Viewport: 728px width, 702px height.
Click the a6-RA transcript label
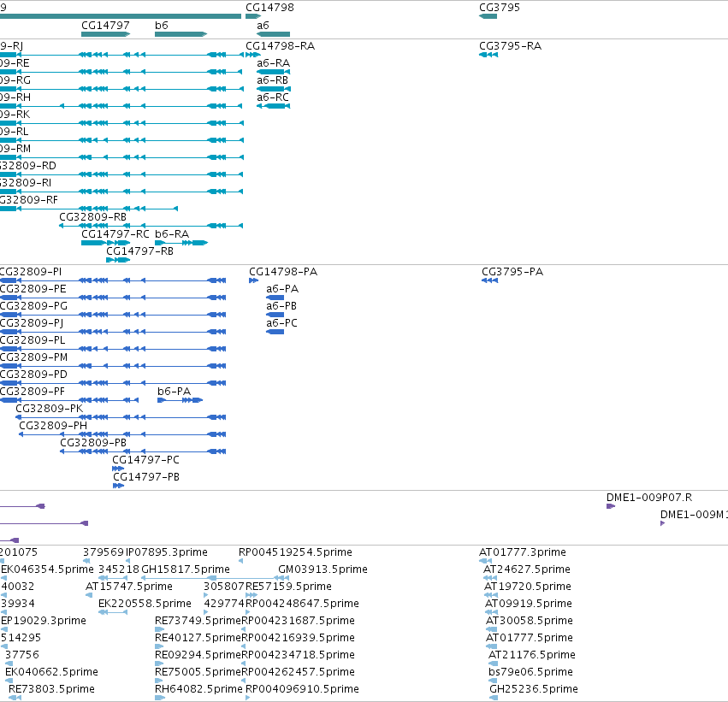(274, 63)
